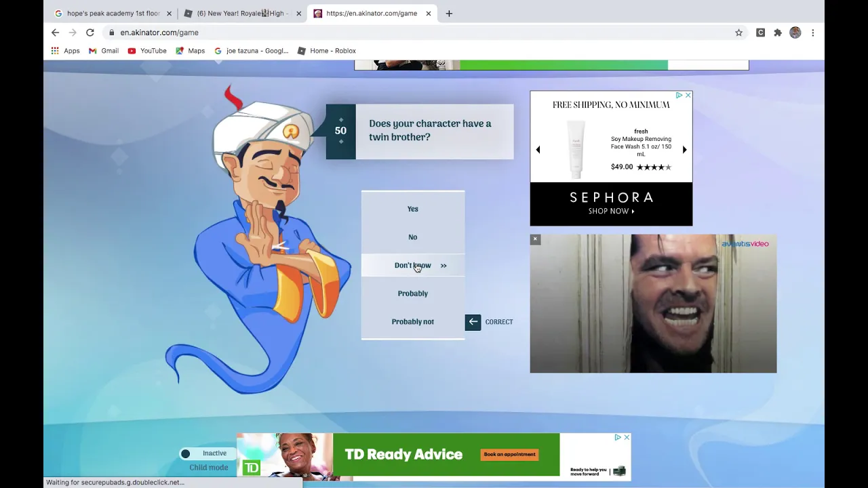This screenshot has width=868, height=488.
Task: Open the Sephora ad info icon
Action: (x=679, y=96)
